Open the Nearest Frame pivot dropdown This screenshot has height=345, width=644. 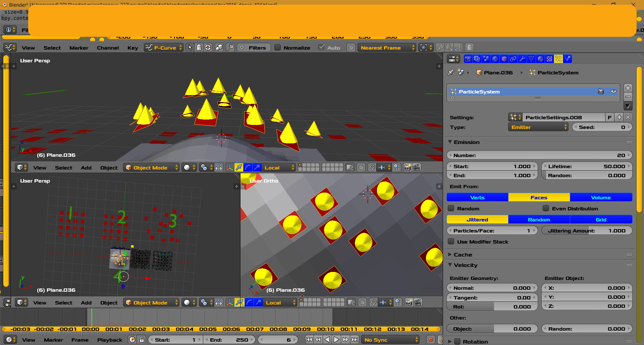tap(387, 48)
